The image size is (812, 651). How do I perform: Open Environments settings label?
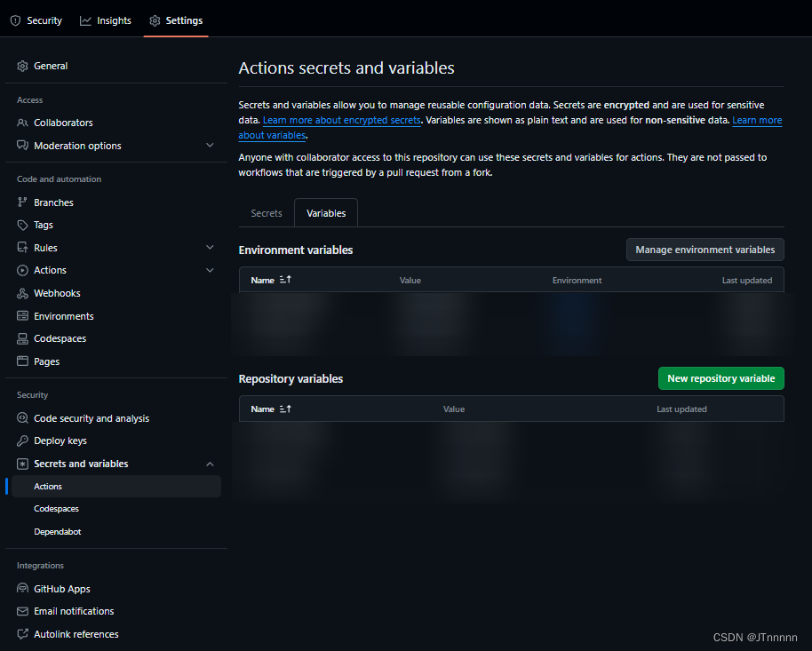64,316
